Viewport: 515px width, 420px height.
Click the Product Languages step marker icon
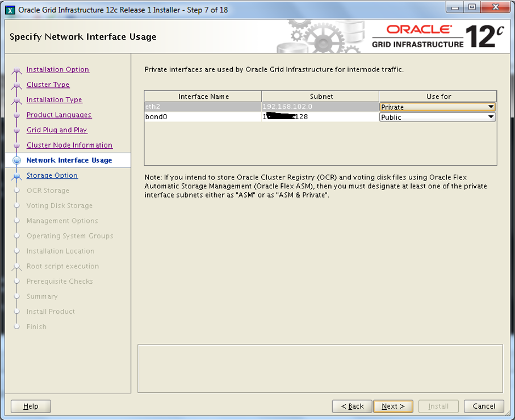click(x=16, y=115)
